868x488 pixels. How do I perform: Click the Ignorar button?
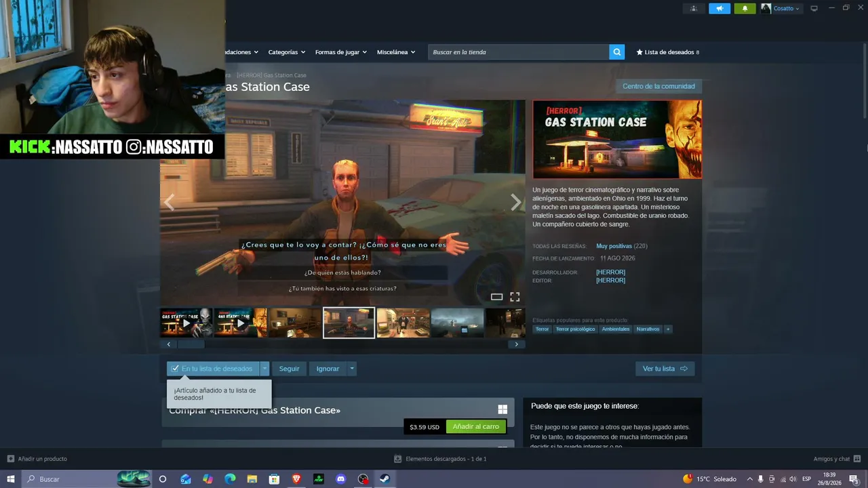click(328, 369)
